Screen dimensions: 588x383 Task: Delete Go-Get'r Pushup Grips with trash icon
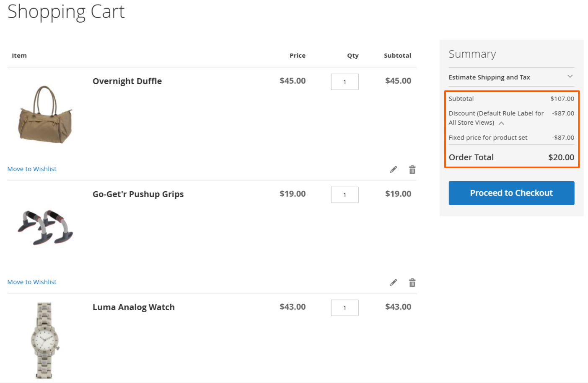412,283
